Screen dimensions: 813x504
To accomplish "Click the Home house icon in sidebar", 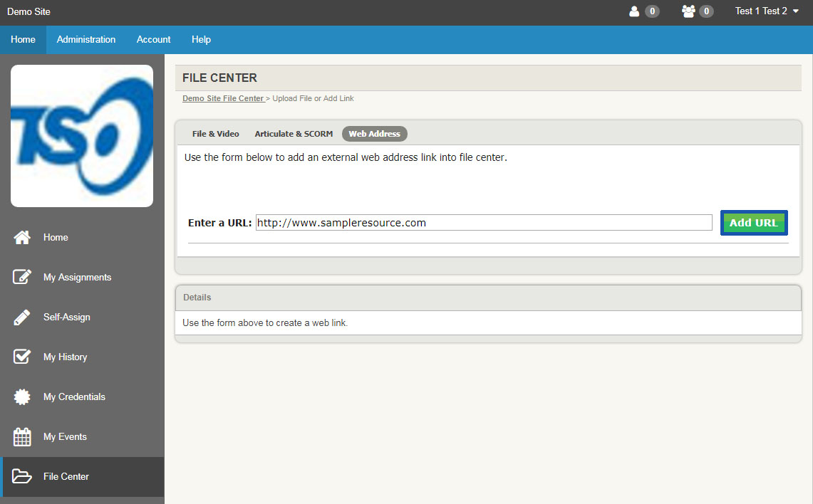I will 22,238.
